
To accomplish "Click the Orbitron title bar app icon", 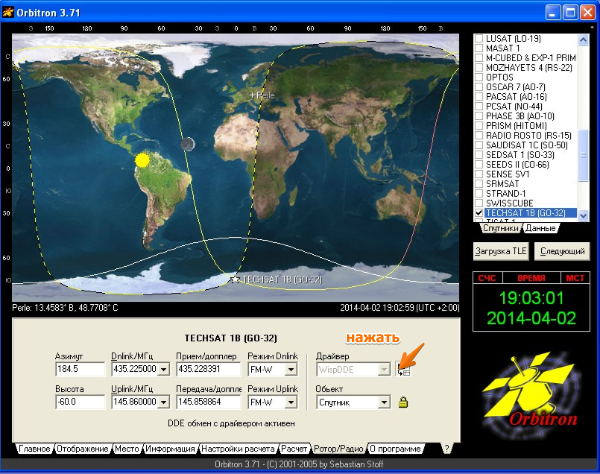I will click(x=8, y=12).
